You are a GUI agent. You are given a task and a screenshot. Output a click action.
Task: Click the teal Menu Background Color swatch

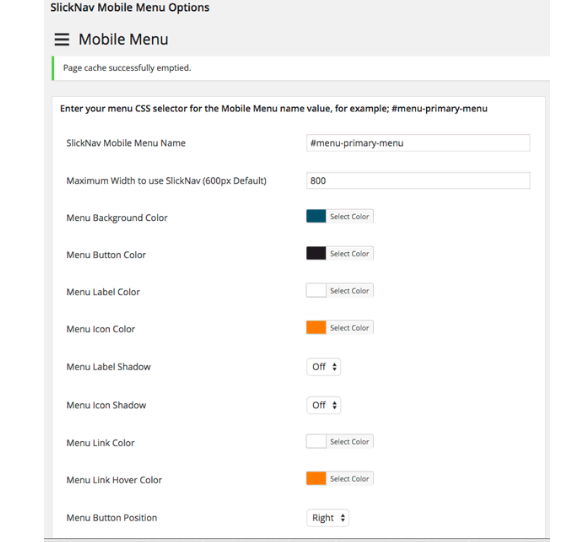pyautogui.click(x=316, y=216)
